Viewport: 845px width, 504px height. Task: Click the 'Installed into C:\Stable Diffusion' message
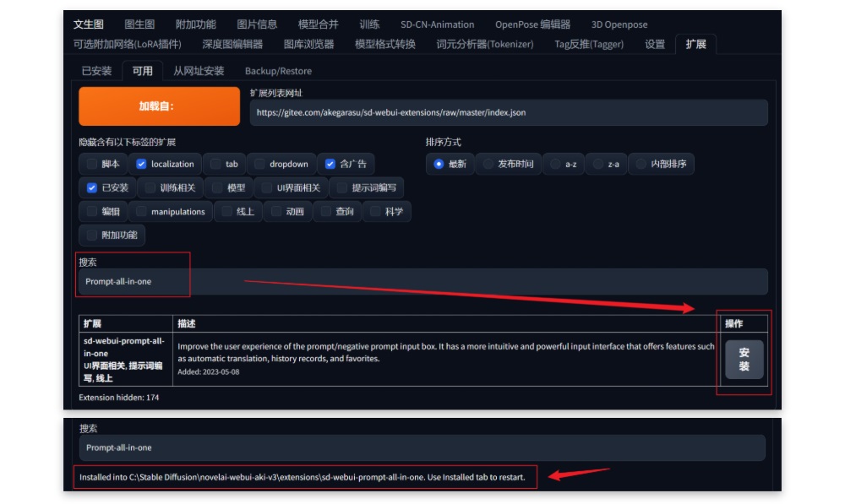303,477
